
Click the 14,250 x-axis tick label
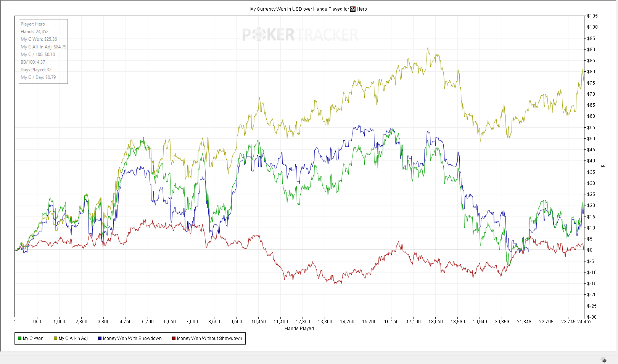pos(347,322)
